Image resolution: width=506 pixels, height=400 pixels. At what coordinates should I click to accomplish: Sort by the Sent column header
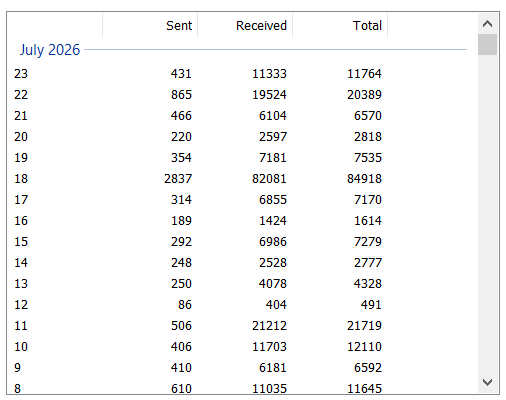point(150,25)
